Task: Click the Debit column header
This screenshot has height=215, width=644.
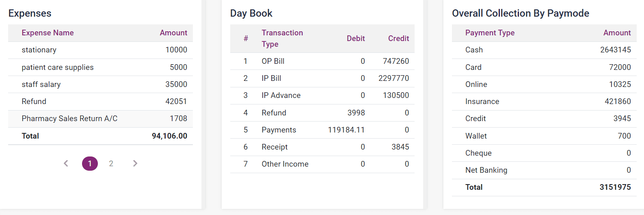Action: coord(356,39)
